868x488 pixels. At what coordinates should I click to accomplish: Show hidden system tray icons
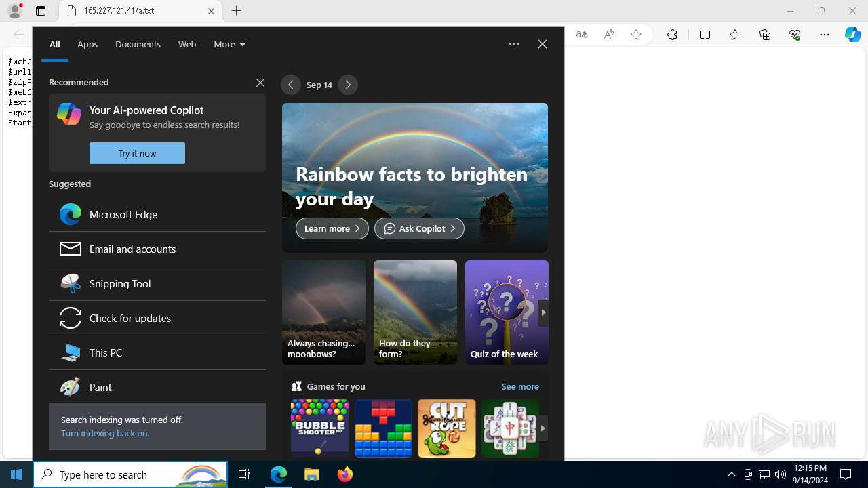(731, 474)
